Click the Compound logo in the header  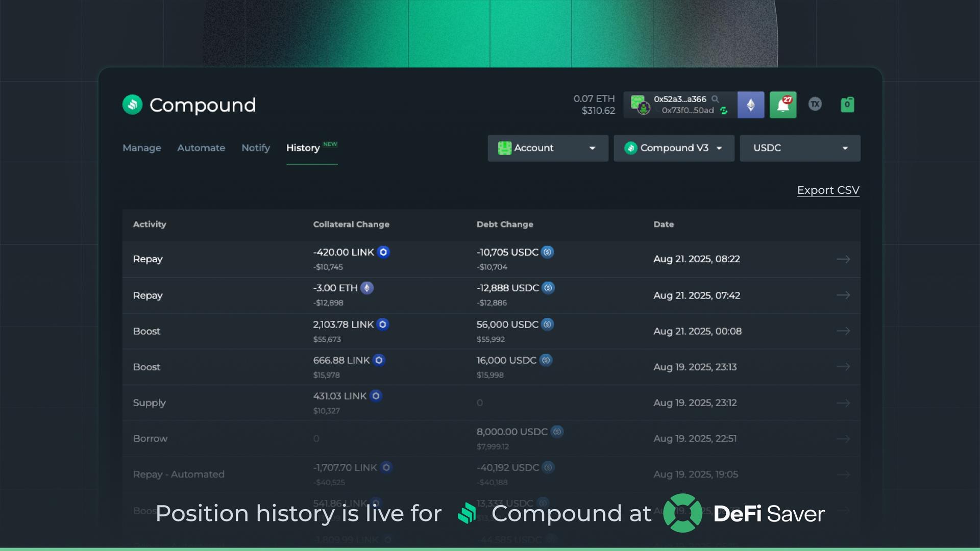(x=132, y=105)
